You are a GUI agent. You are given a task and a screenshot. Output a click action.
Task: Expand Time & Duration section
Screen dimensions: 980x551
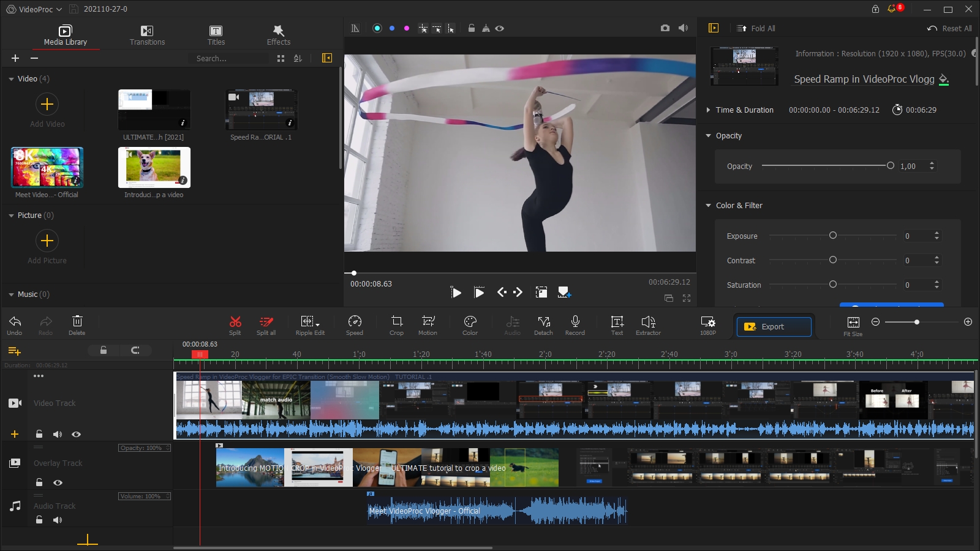pyautogui.click(x=708, y=110)
